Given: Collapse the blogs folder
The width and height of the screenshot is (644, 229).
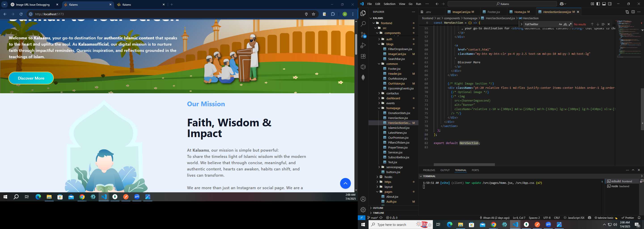Looking at the screenshot, I should [379, 44].
